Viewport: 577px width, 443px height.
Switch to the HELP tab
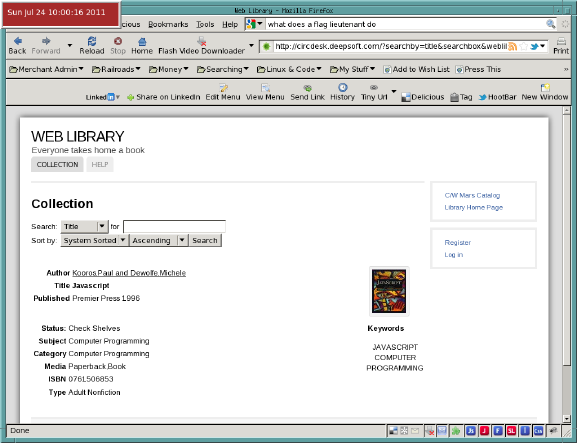[100, 164]
